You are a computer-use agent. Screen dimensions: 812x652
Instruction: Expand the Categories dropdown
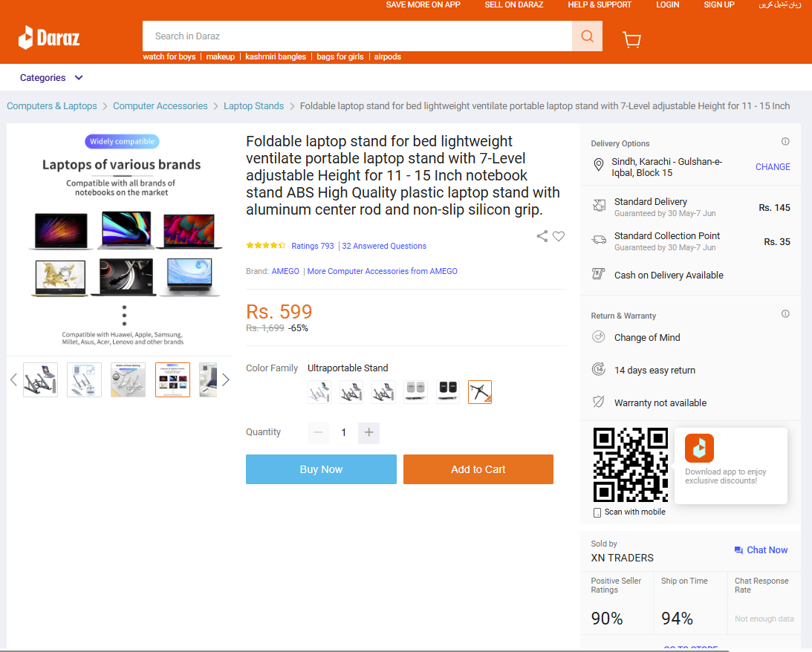(51, 78)
